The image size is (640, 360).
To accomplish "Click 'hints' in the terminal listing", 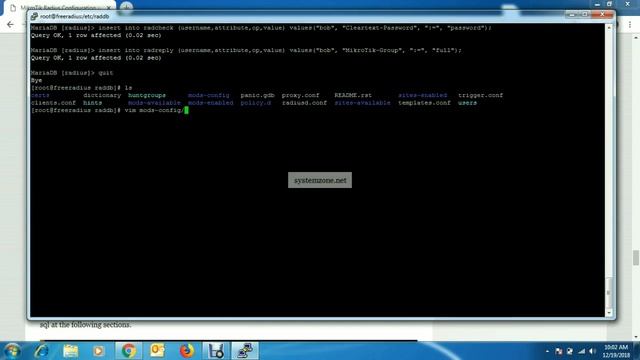I will click(x=93, y=103).
